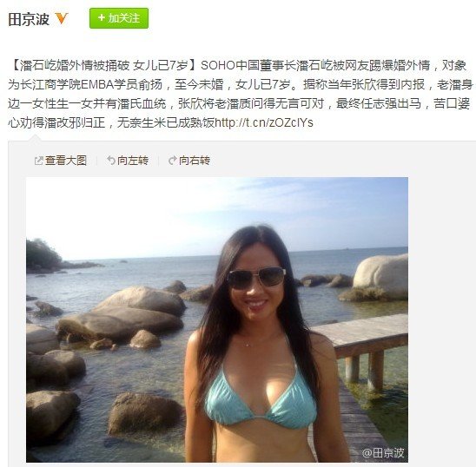This screenshot has width=476, height=467.
Task: Click the bracketed headline 潘石屹婚外情被捅破
Action: point(75,65)
